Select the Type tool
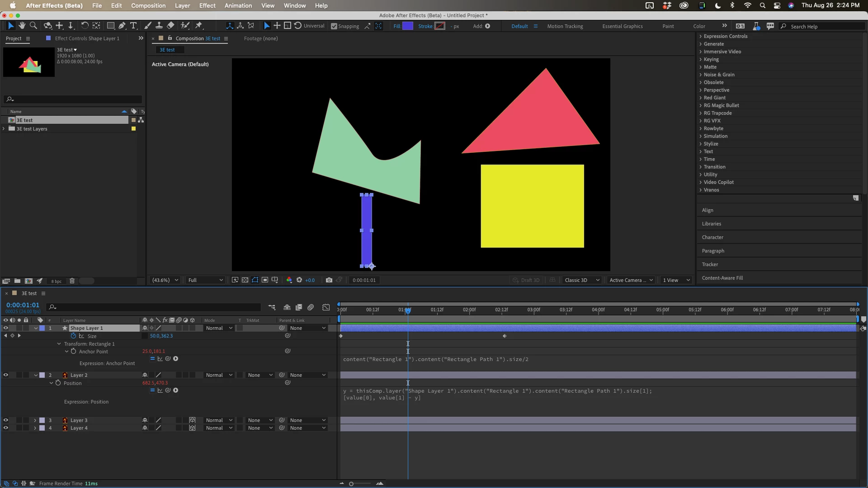 click(x=133, y=26)
